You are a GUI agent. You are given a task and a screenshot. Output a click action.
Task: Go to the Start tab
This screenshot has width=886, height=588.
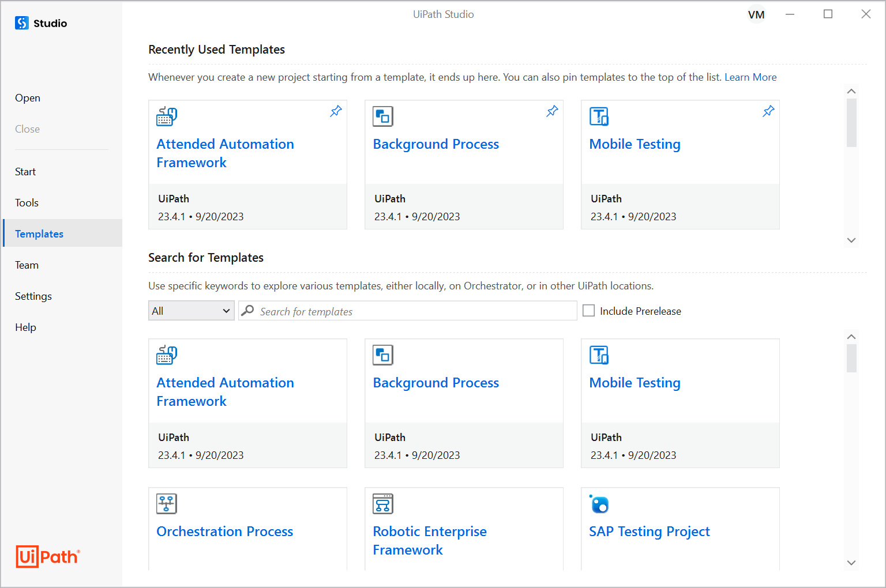point(25,172)
